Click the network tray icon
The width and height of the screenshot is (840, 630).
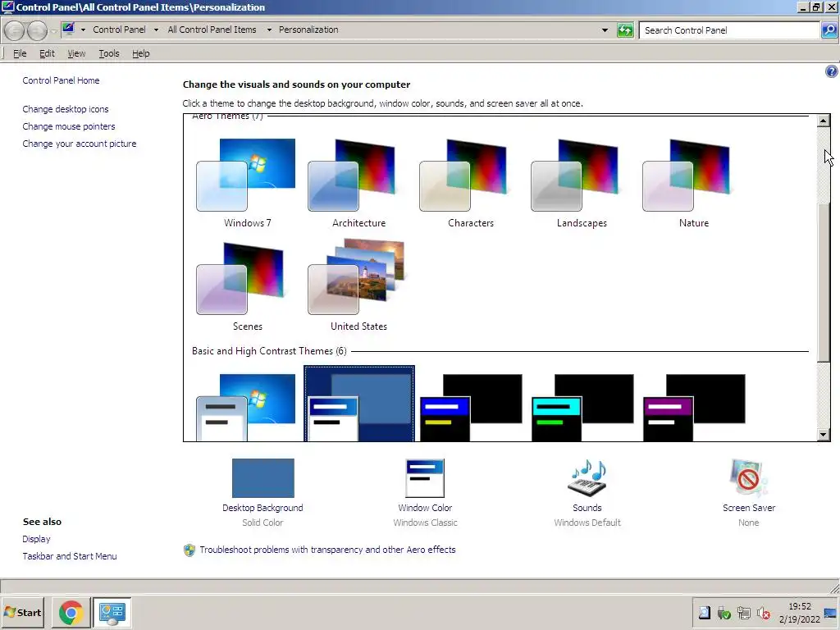(x=743, y=612)
